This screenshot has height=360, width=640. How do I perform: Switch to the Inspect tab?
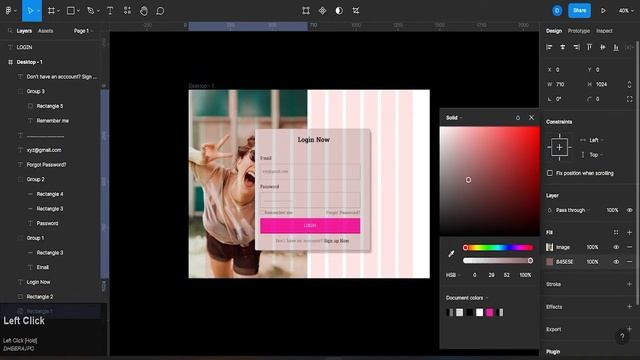(604, 31)
